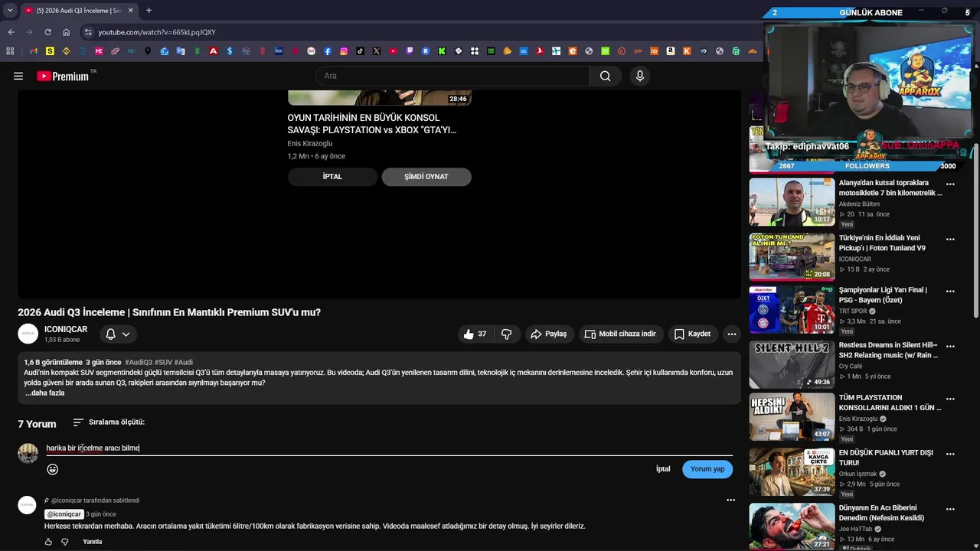The image size is (980, 551).
Task: Cancel comment with İptal button
Action: (x=663, y=469)
